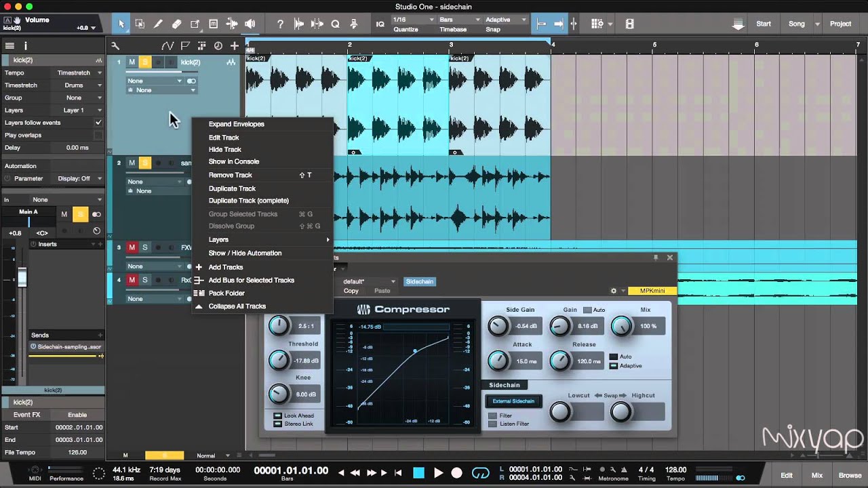This screenshot has width=868, height=488.
Task: Click the Sidechain button in the plug-in header
Action: (419, 281)
